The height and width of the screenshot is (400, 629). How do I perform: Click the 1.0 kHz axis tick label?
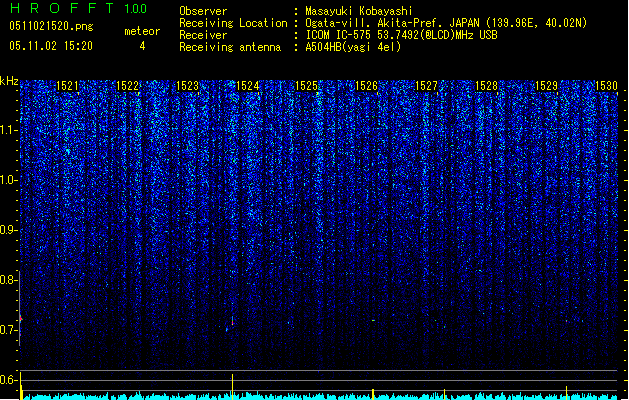8,180
